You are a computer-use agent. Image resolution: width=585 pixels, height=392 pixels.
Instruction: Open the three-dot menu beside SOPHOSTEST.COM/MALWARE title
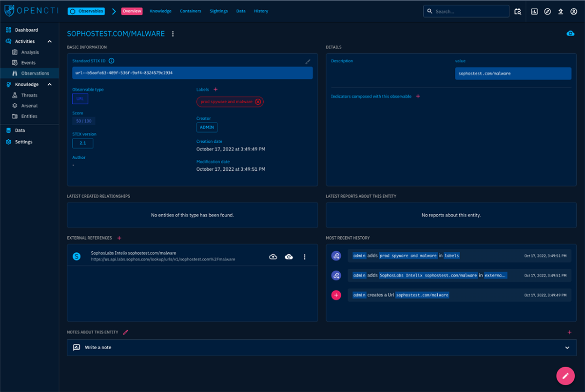(x=173, y=34)
